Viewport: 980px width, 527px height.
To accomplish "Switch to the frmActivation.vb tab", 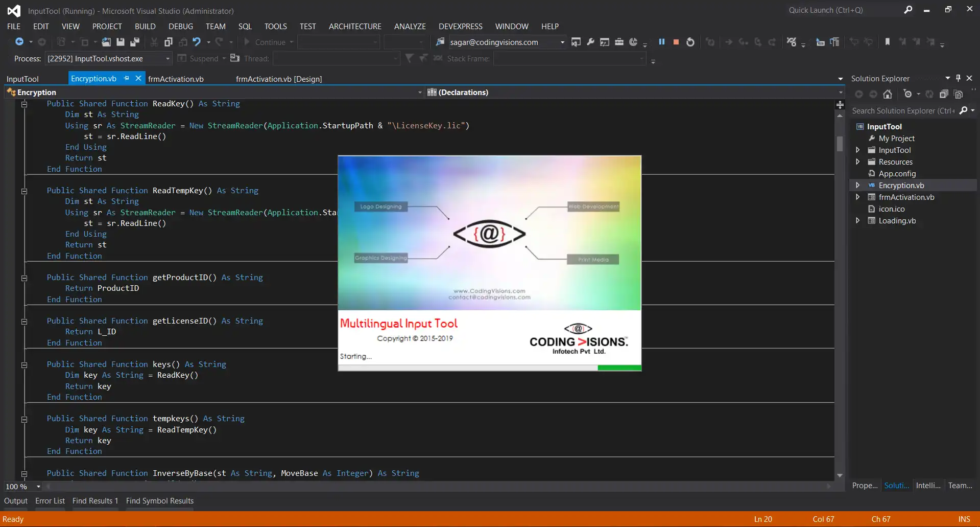I will (x=176, y=79).
